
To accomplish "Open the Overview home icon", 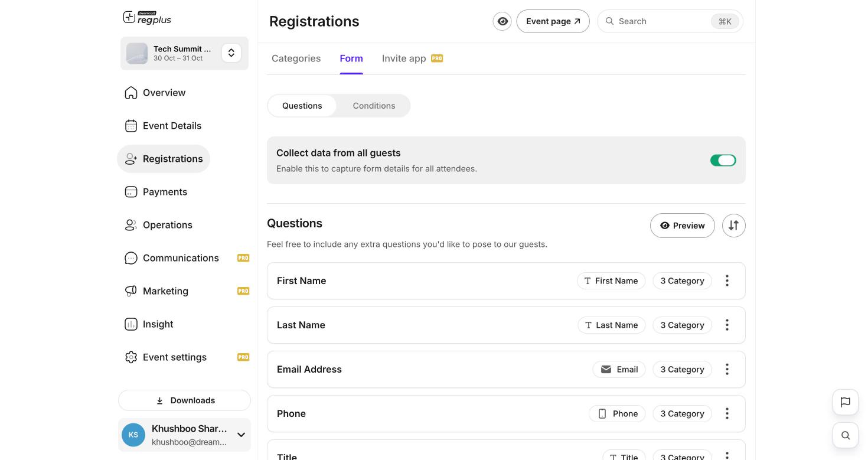I will coord(131,93).
